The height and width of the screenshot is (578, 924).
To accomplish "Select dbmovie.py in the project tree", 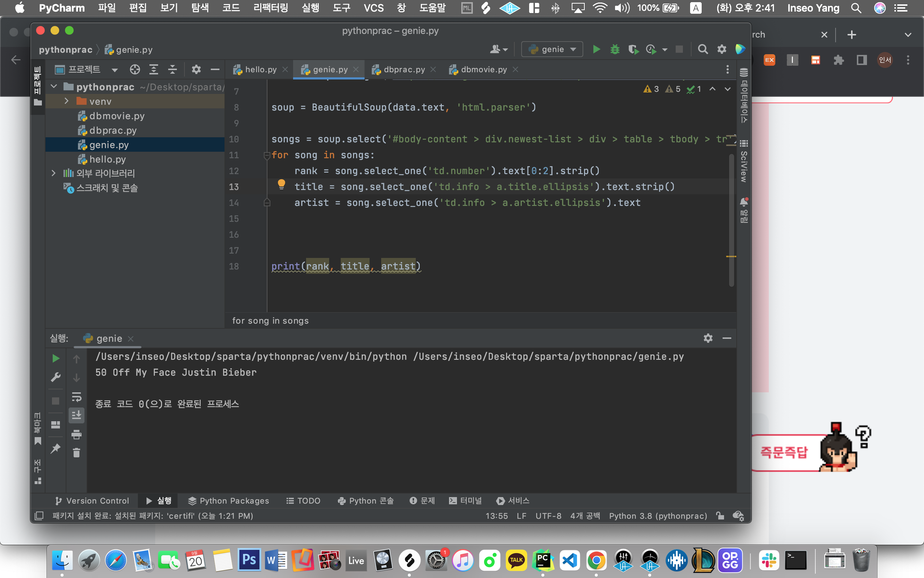I will [x=117, y=116].
